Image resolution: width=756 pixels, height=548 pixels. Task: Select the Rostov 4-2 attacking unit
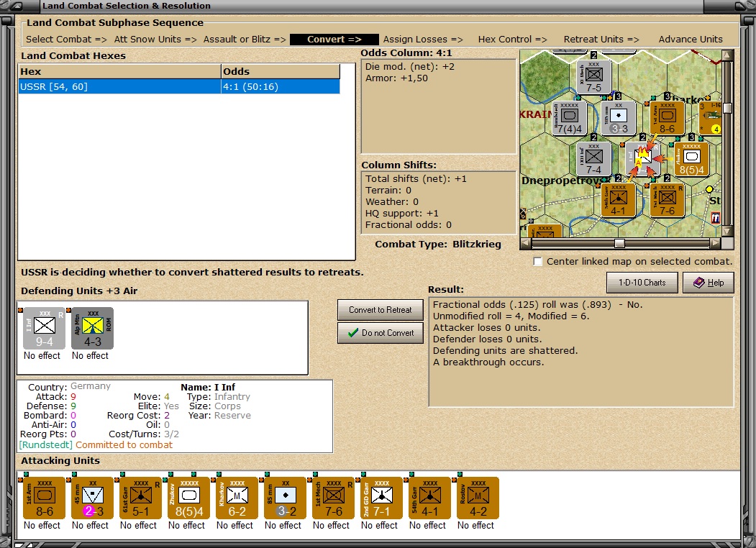476,498
